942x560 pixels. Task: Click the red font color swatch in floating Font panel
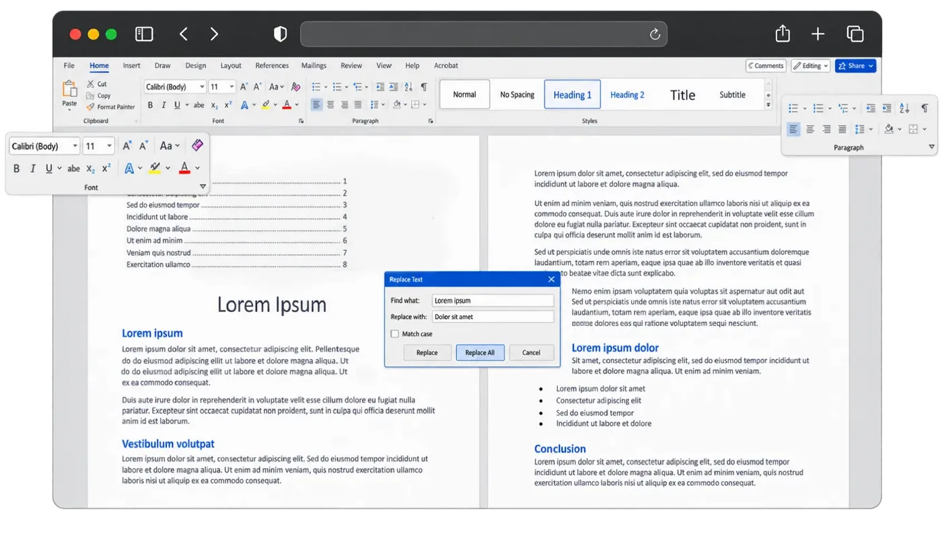184,168
